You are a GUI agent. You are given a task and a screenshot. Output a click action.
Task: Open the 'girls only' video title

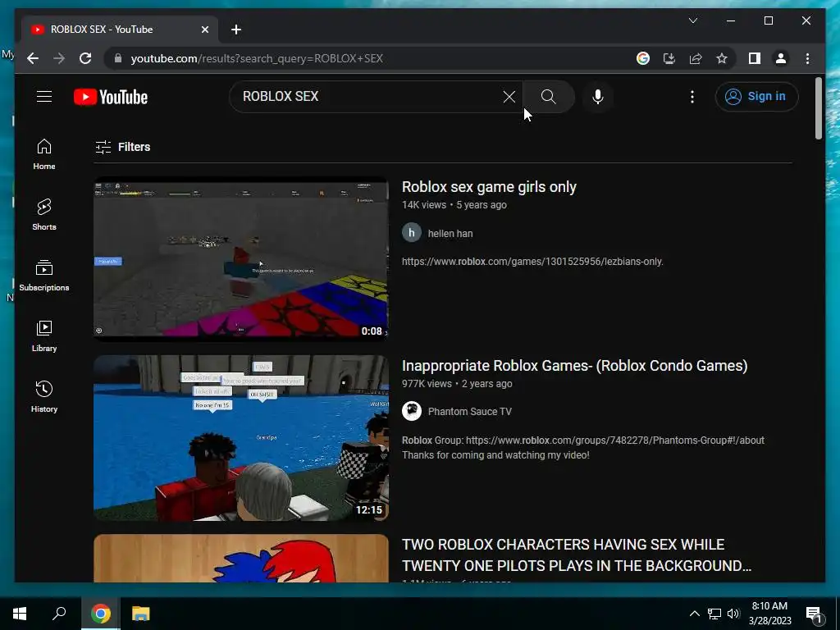point(489,187)
